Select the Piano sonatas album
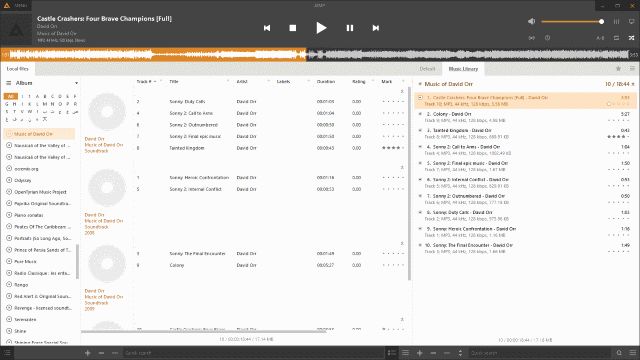Viewport: 640px width, 360px height. tap(39, 215)
